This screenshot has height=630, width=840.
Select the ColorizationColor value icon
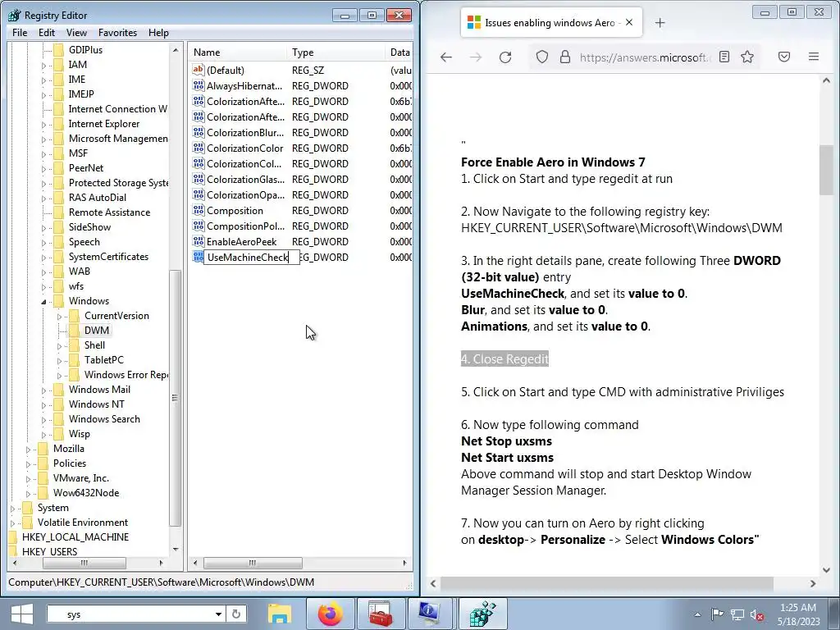click(199, 148)
